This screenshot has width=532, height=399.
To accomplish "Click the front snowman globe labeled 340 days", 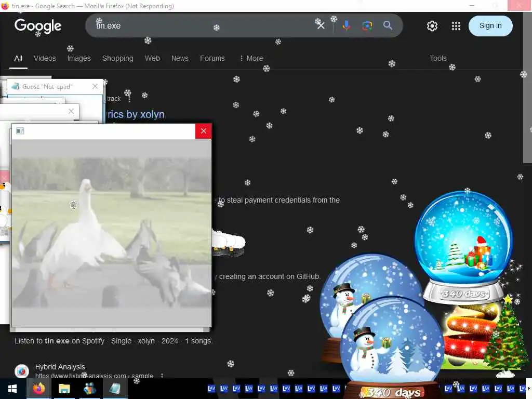I will coord(393,348).
